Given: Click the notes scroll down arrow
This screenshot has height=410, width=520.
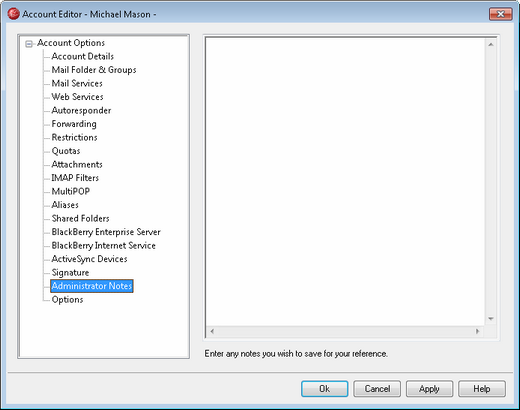Looking at the screenshot, I should [491, 319].
